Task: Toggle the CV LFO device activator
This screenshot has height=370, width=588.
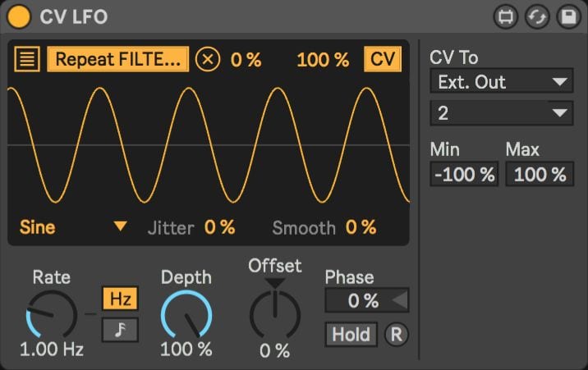Action: [19, 16]
